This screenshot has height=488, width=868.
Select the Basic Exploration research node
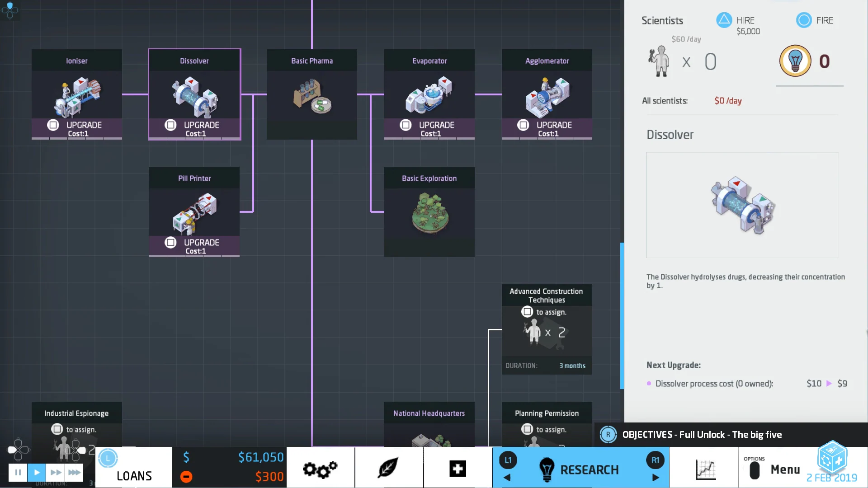(429, 211)
